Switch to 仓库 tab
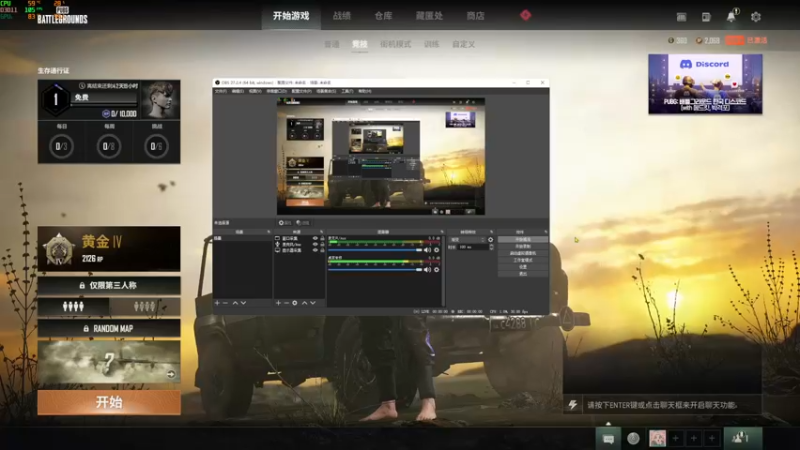 point(383,16)
